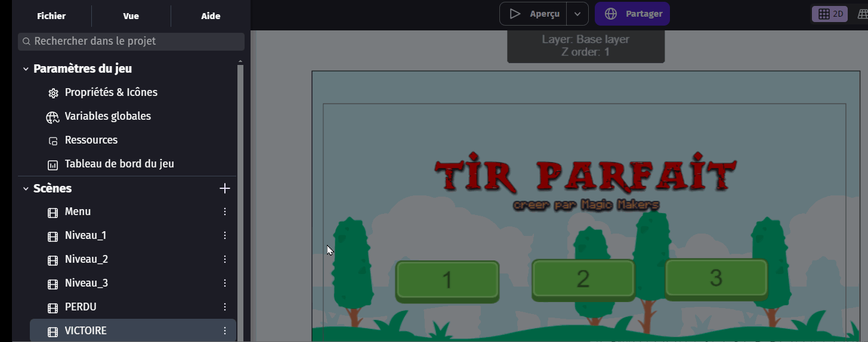Click the film icon of Niveau_3
This screenshot has height=342, width=868.
click(53, 284)
